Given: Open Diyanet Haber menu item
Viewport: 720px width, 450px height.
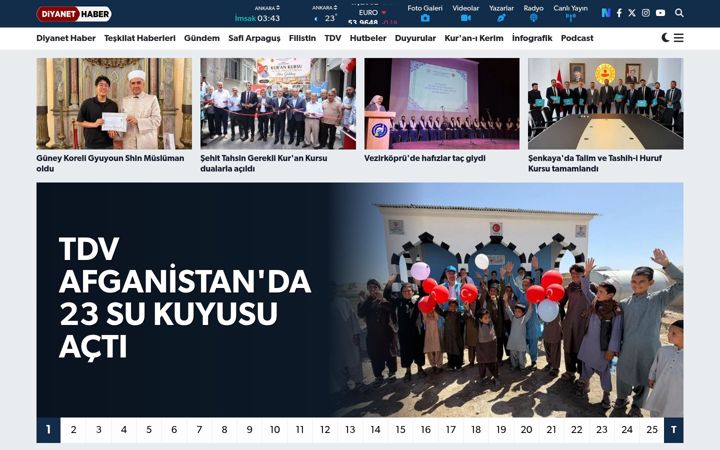Looking at the screenshot, I should point(66,38).
